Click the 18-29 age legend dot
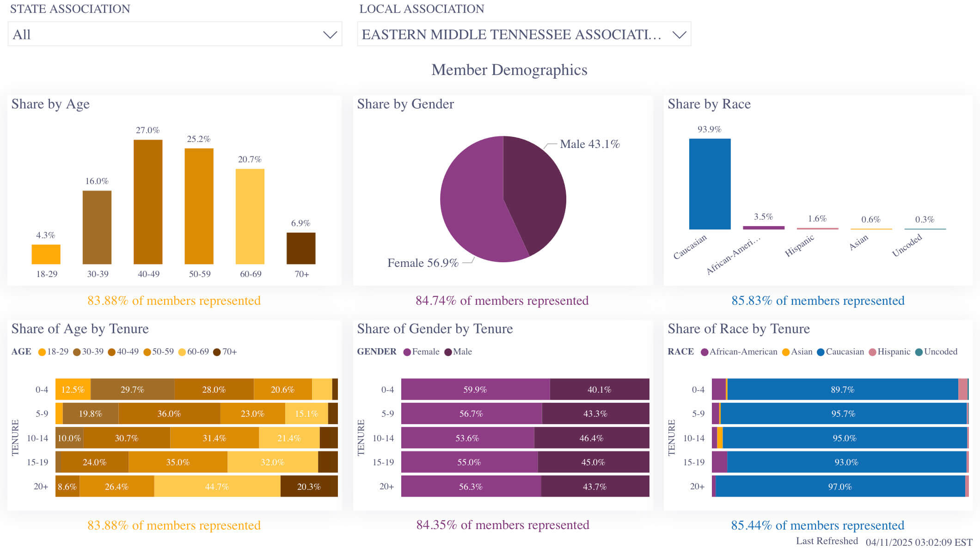Screen dimensions: 980x555 click(42, 352)
